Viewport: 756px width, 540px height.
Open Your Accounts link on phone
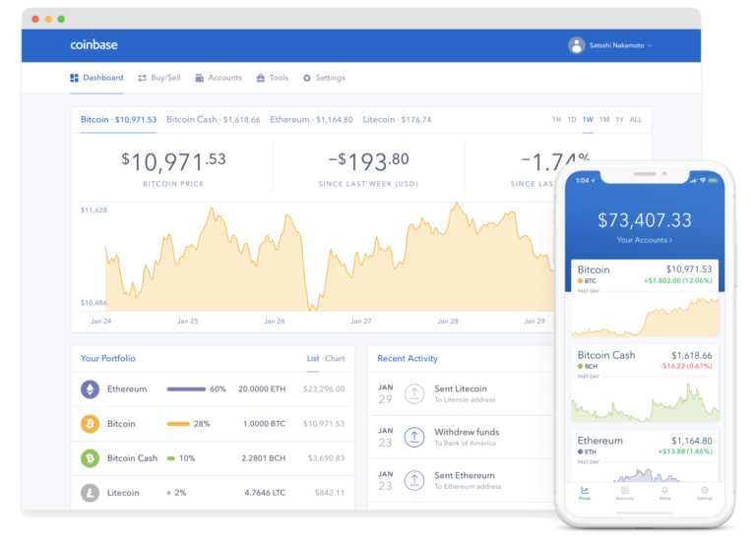(x=644, y=240)
